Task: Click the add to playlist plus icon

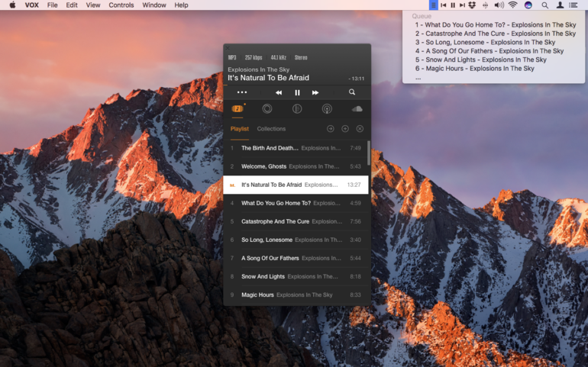Action: pos(345,129)
